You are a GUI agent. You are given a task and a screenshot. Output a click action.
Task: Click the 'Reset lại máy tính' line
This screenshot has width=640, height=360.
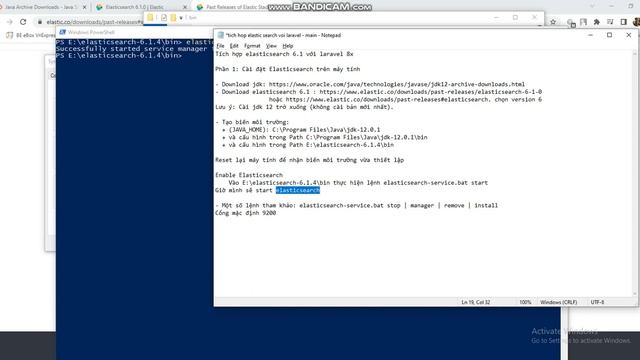tap(310, 160)
